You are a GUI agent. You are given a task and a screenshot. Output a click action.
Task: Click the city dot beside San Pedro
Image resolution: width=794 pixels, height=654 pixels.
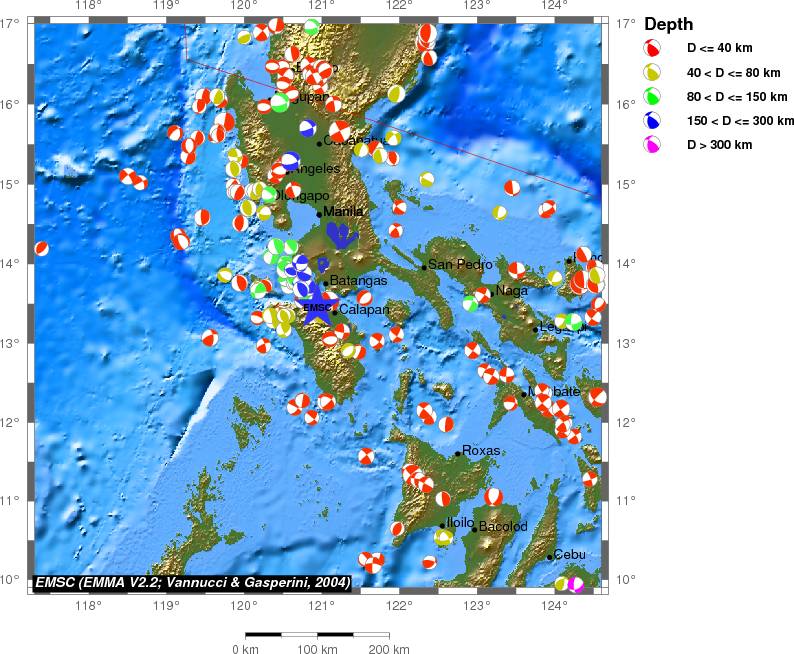(424, 267)
